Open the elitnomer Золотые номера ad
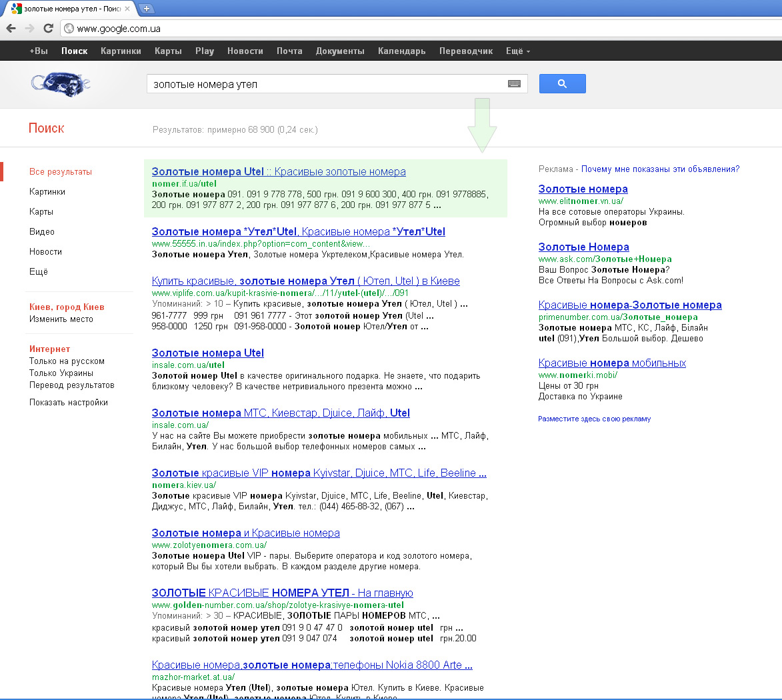 click(x=583, y=189)
